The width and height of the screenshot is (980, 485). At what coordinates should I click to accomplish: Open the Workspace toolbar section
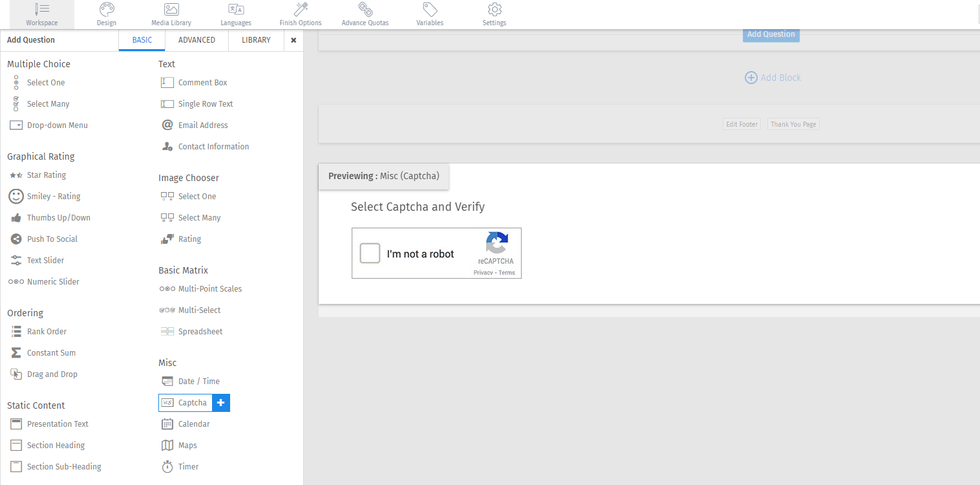(41, 14)
